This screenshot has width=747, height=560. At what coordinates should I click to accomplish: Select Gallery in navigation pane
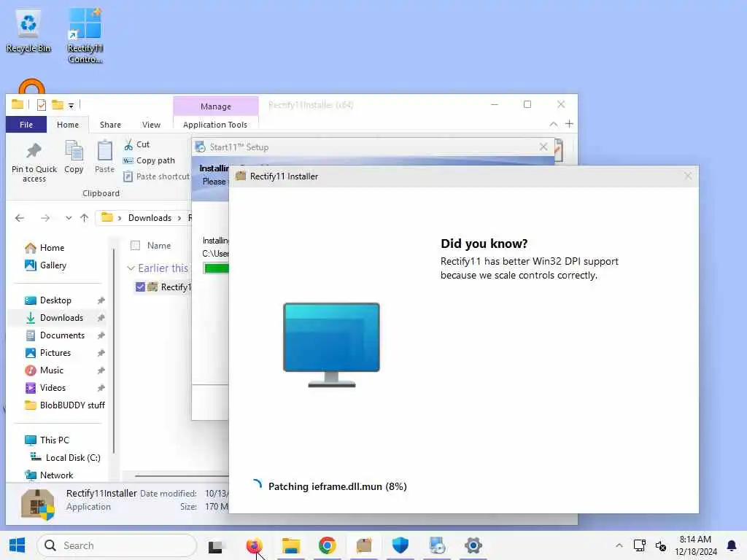click(x=46, y=265)
